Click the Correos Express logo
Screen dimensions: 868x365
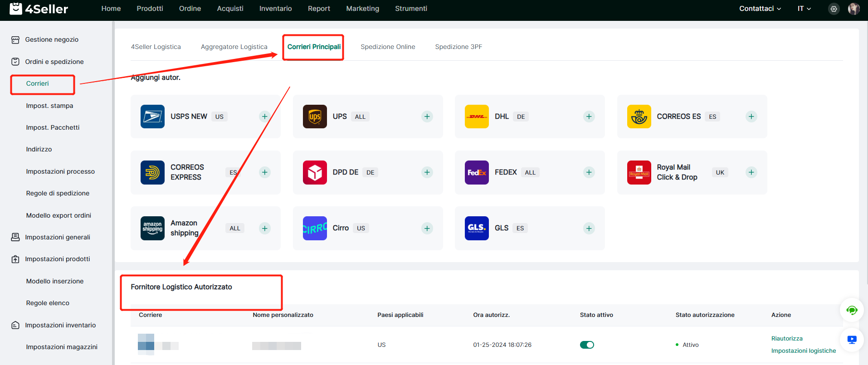click(152, 172)
